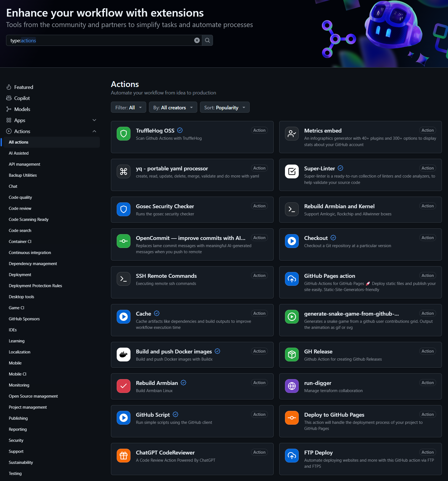
Task: Click the Rebuild Armbian red check icon
Action: (x=124, y=386)
